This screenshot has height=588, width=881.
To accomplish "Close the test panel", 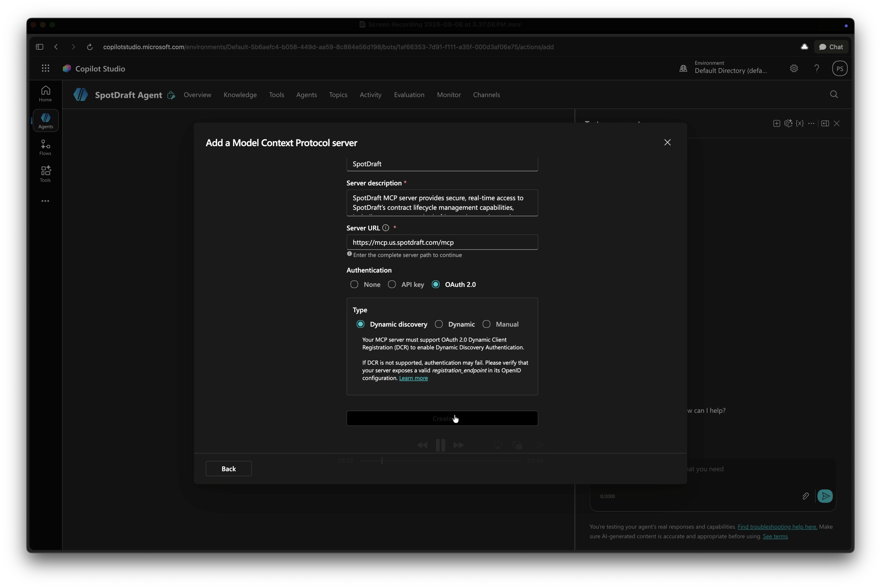I will coord(836,123).
